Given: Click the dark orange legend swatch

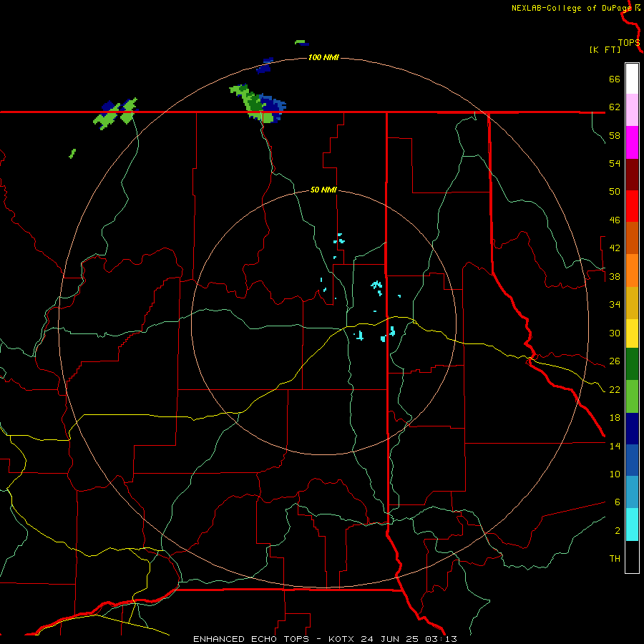Looking at the screenshot, I should 632,238.
